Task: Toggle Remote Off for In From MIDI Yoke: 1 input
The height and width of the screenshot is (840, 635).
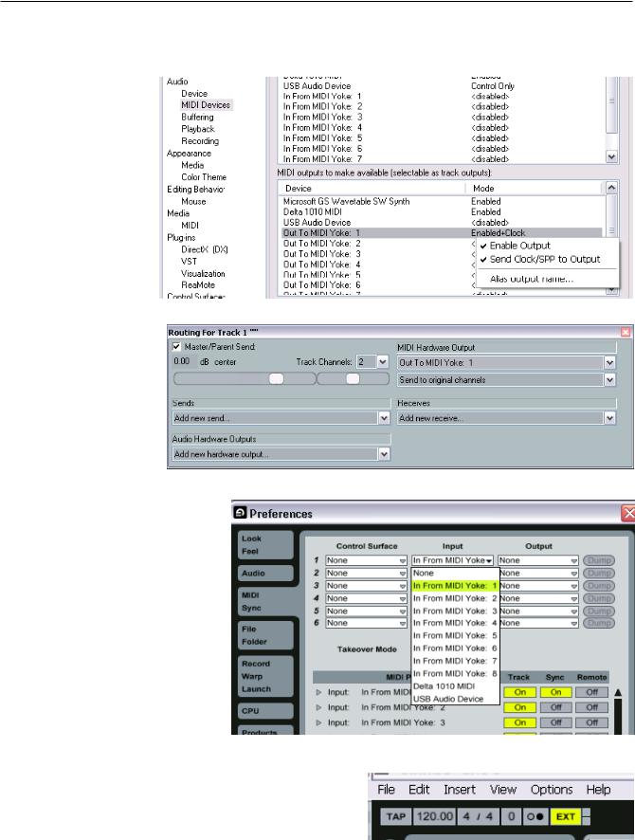Action: 591,693
